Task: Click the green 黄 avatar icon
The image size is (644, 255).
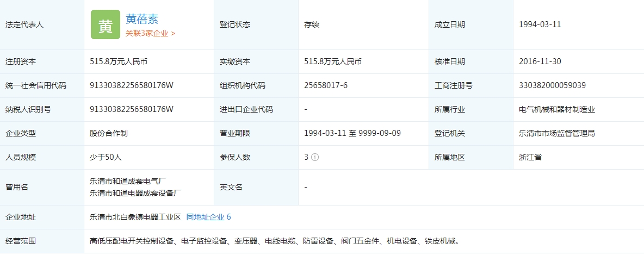Action: pyautogui.click(x=105, y=25)
